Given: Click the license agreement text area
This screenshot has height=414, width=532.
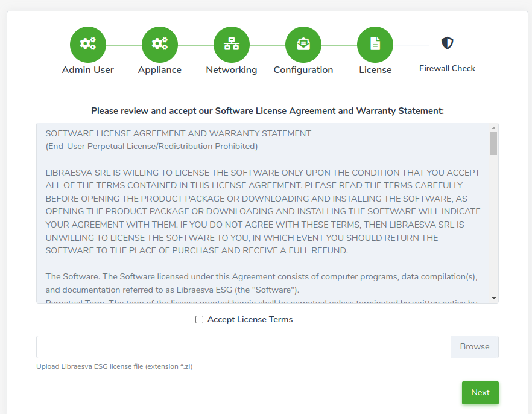Looking at the screenshot, I should tap(267, 213).
